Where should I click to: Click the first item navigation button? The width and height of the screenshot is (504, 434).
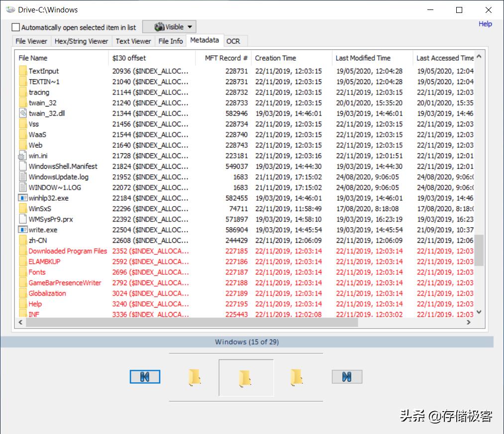(x=145, y=377)
